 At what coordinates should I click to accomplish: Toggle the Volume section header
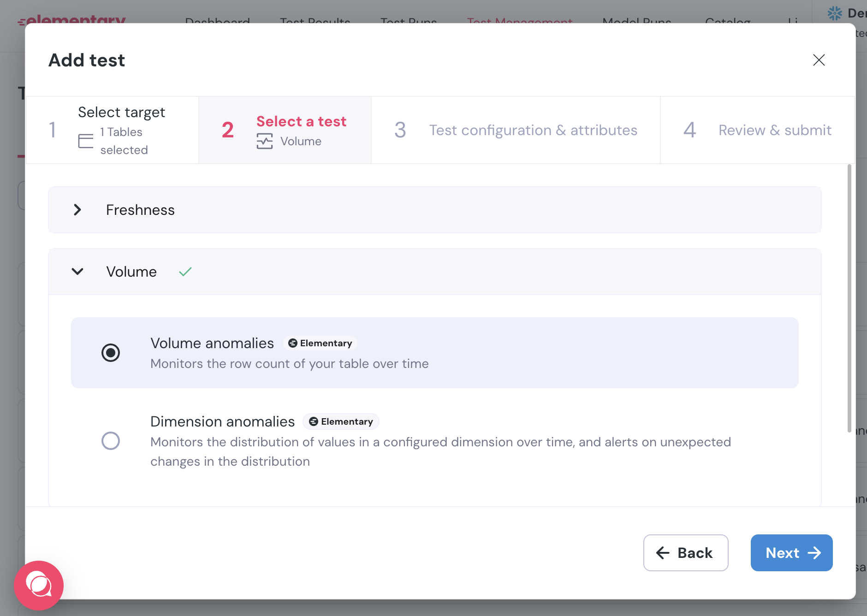click(x=435, y=272)
